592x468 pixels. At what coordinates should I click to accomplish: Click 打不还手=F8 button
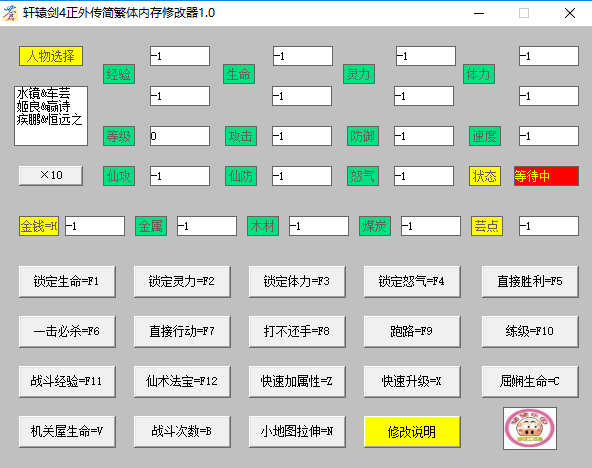(x=297, y=331)
